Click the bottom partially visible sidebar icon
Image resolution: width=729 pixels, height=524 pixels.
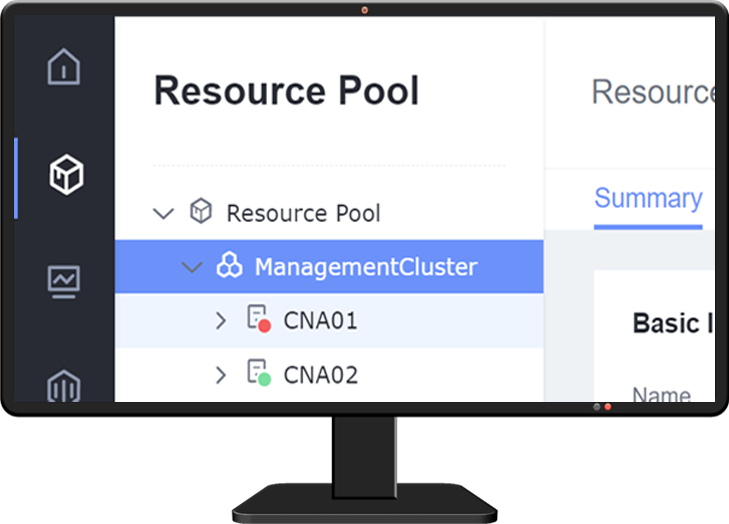(64, 386)
